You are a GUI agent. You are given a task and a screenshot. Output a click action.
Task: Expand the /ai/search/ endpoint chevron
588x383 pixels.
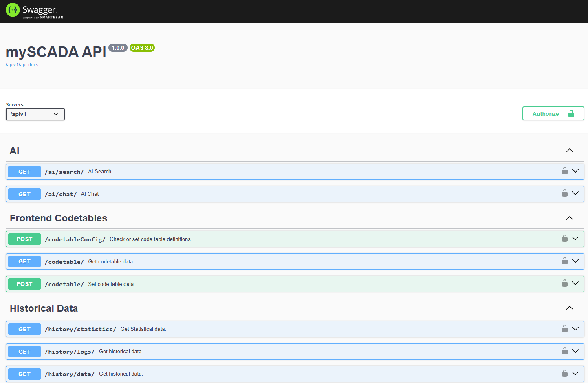(575, 171)
